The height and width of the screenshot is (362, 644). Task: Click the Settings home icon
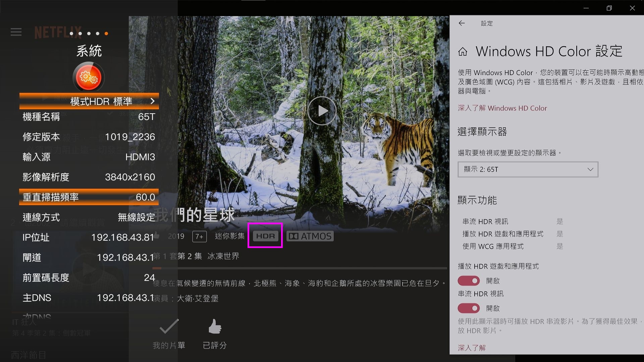click(463, 52)
